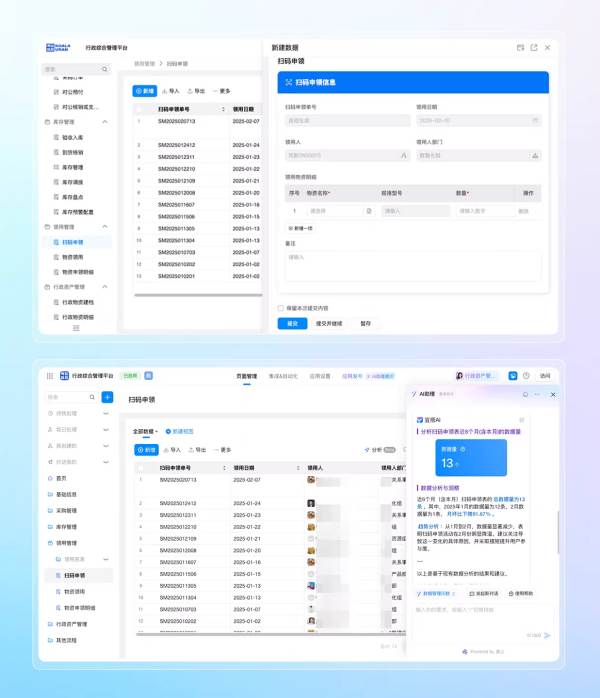Check the 保留本次提交内容 checkbox

(281, 308)
